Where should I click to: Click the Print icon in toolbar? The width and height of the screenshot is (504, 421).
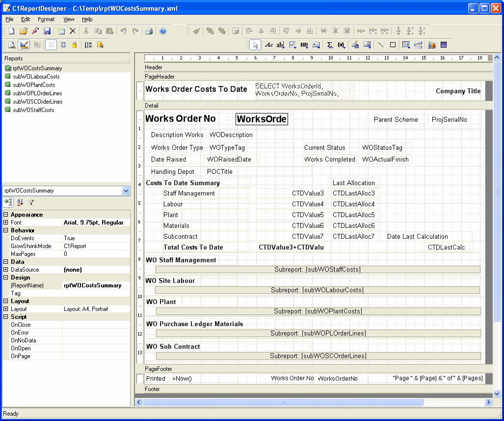[x=149, y=31]
